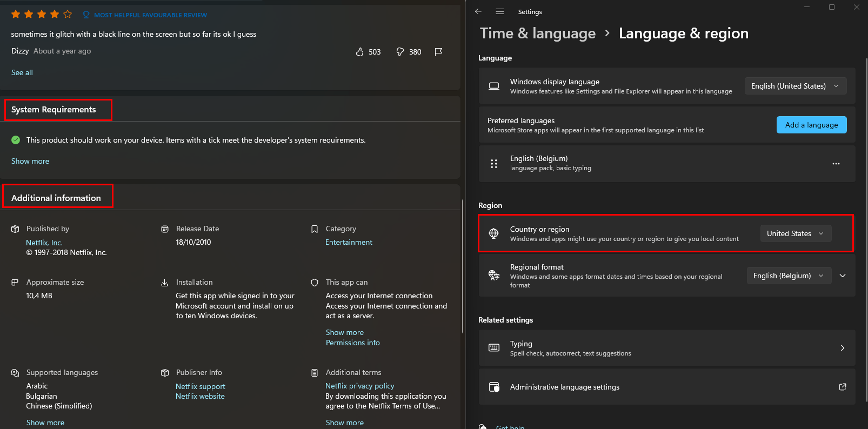The width and height of the screenshot is (868, 429).
Task: Click the Published by box icon
Action: point(15,229)
